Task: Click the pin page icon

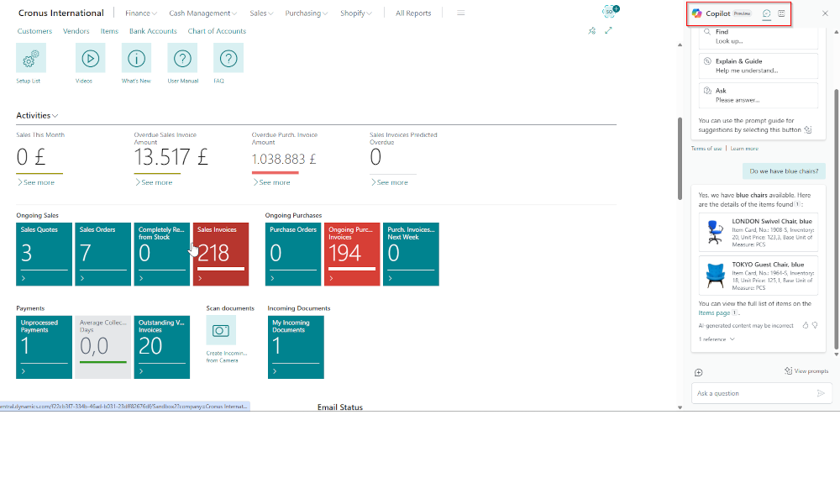Action: (592, 30)
